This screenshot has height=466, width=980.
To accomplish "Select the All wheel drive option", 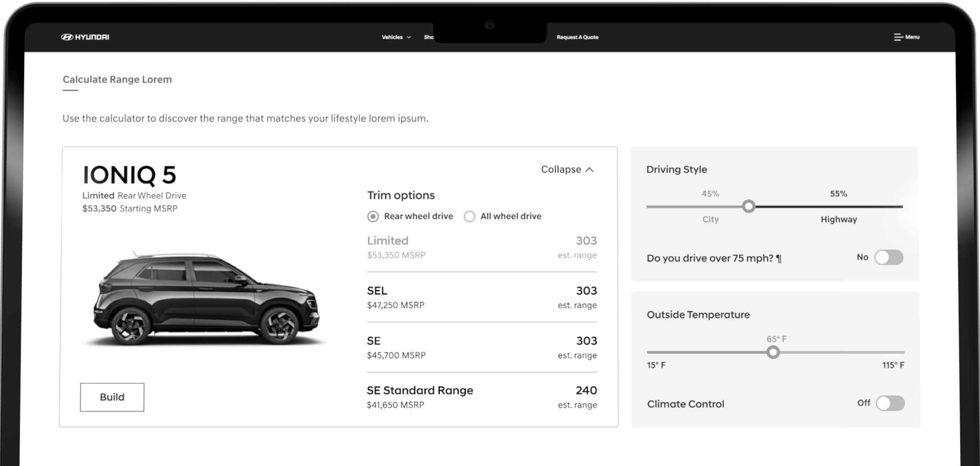I will pyautogui.click(x=469, y=216).
